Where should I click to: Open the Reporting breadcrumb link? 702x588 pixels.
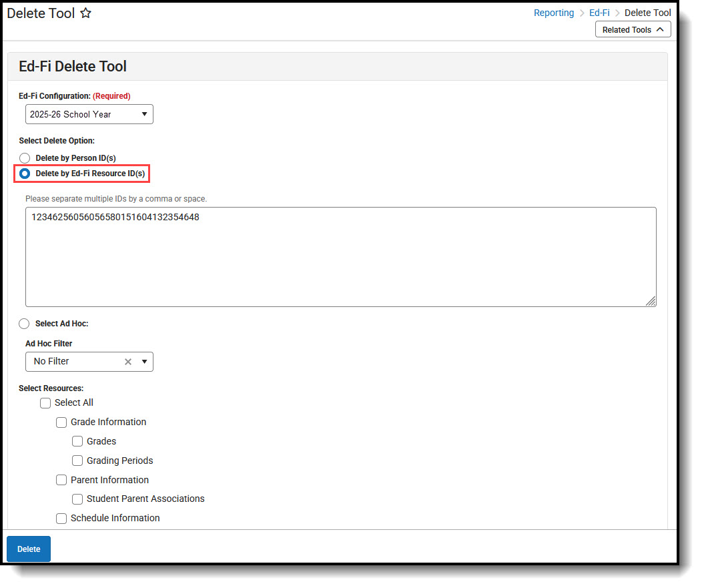pos(554,13)
